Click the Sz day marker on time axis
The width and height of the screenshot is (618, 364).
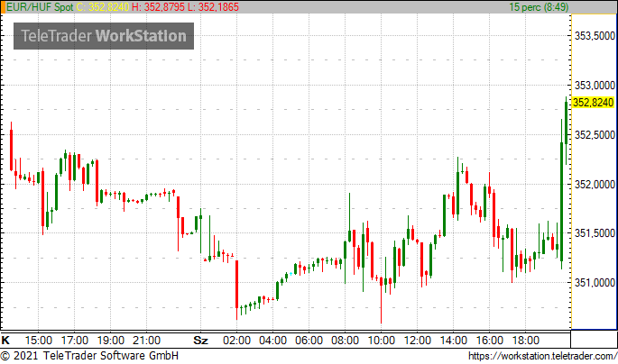pyautogui.click(x=200, y=340)
